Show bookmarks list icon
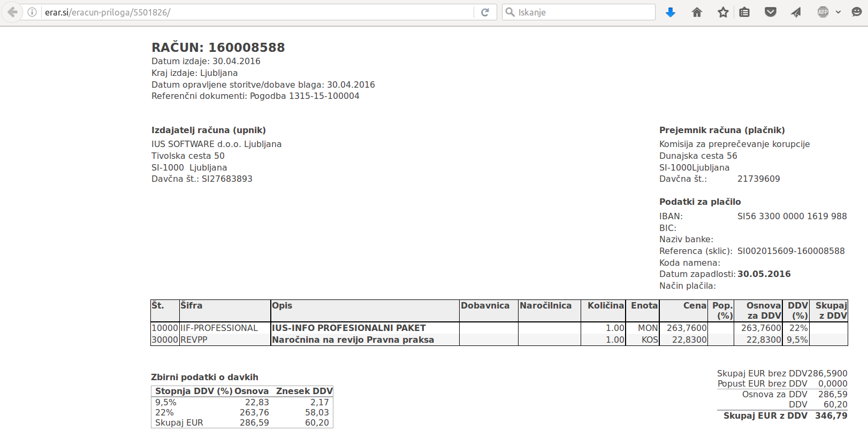The width and height of the screenshot is (868, 439). (744, 12)
